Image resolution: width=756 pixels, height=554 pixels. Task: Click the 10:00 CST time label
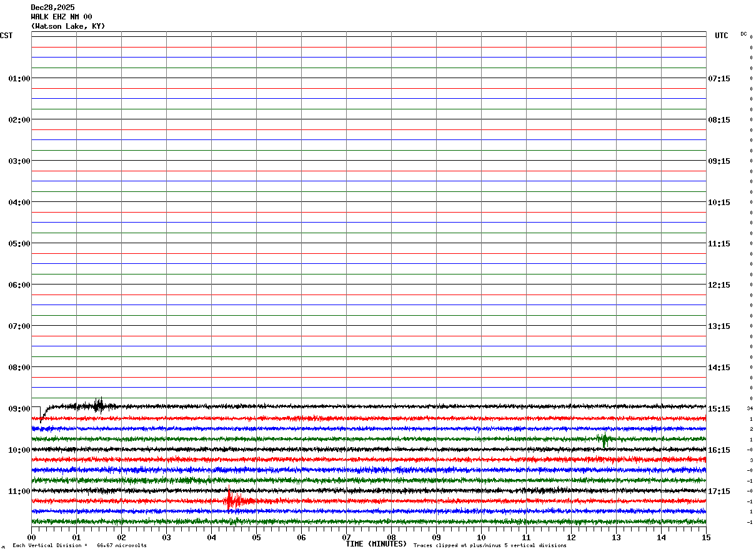coord(19,450)
